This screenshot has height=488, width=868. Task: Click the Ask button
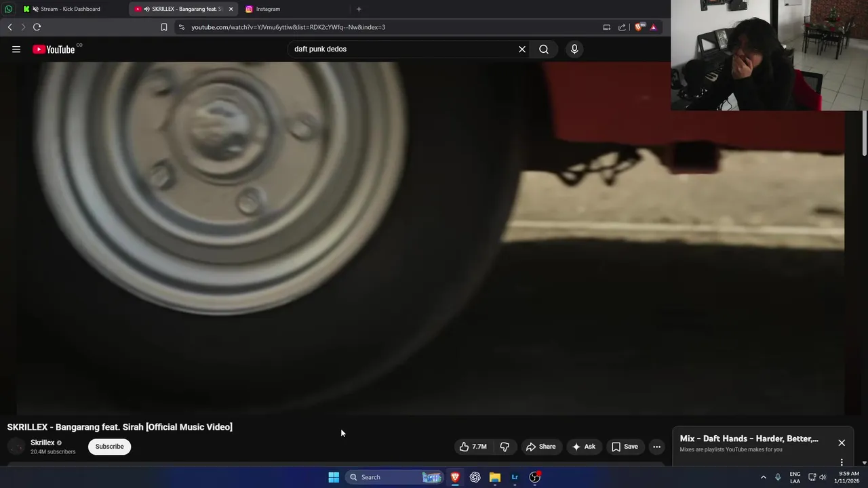tap(583, 447)
